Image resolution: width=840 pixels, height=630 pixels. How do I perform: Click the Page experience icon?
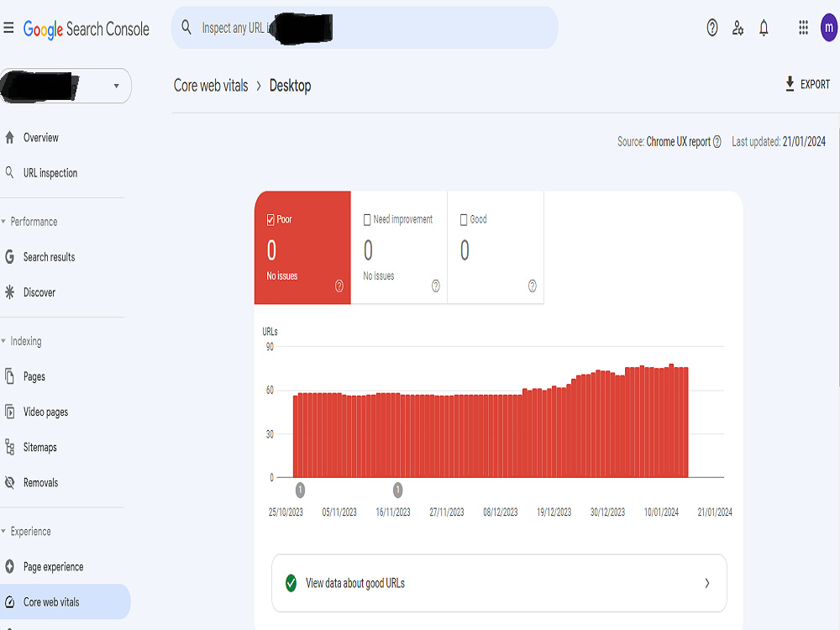point(9,566)
